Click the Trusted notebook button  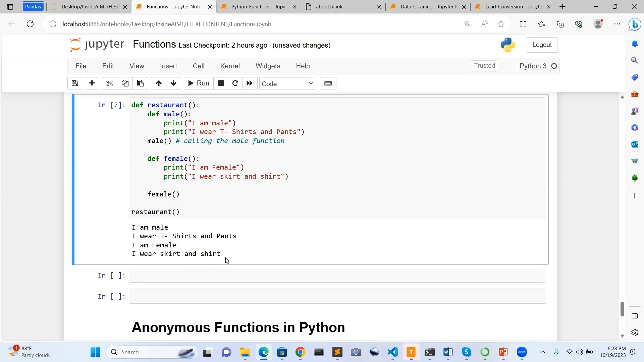(x=484, y=66)
